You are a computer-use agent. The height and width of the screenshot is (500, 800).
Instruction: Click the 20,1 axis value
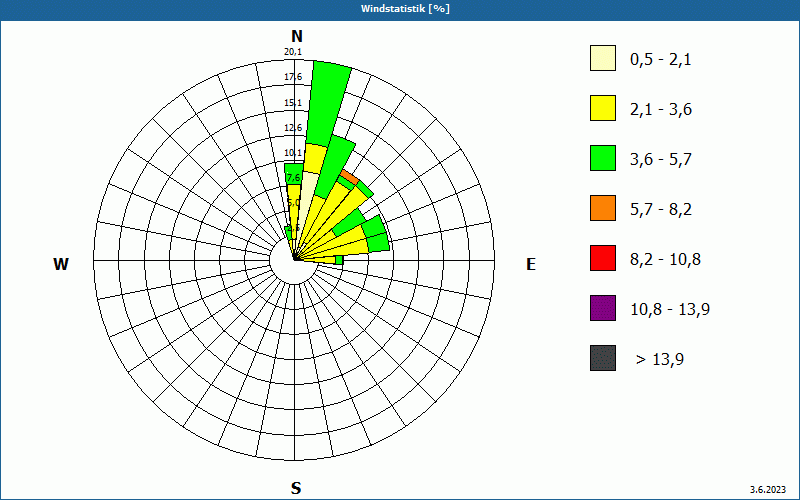[x=293, y=52]
